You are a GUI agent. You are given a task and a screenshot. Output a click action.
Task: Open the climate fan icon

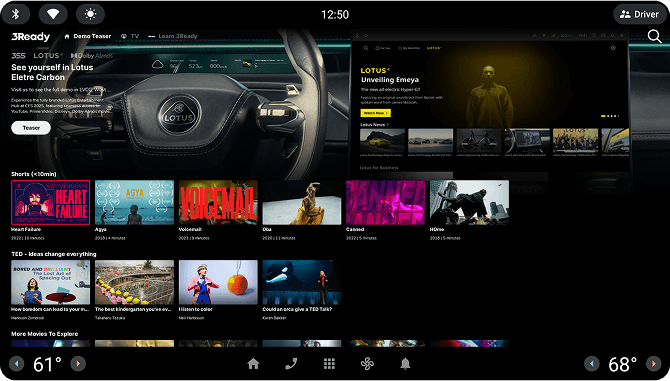(x=367, y=364)
